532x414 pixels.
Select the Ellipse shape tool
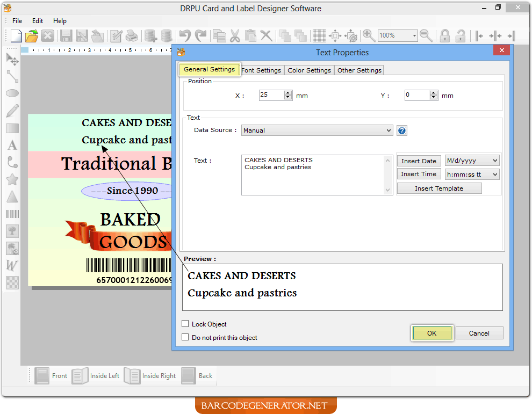point(12,93)
